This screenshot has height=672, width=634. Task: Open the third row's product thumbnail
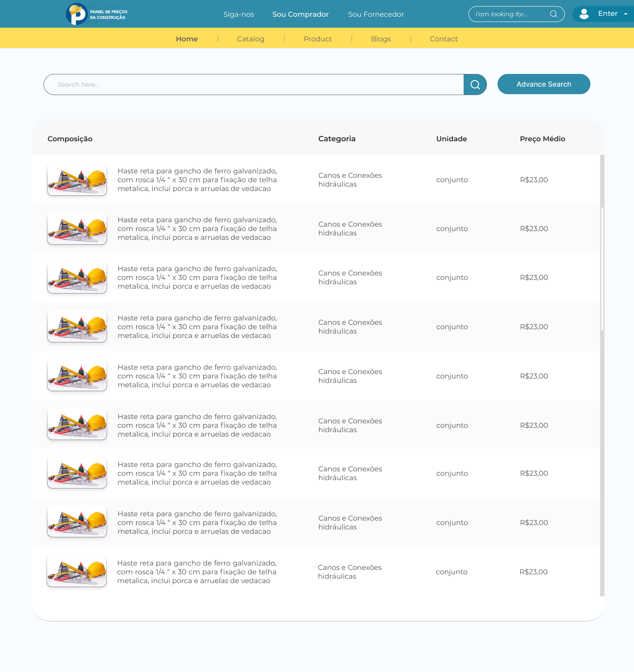77,277
